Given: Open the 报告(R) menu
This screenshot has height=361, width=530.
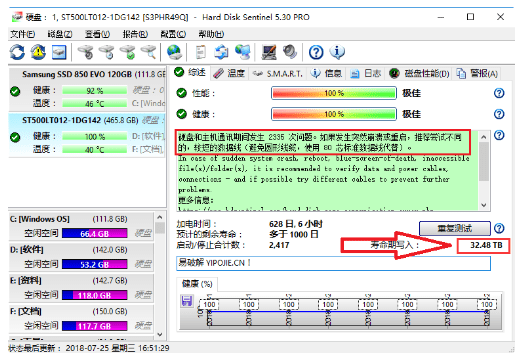Looking at the screenshot, I should pos(135,34).
